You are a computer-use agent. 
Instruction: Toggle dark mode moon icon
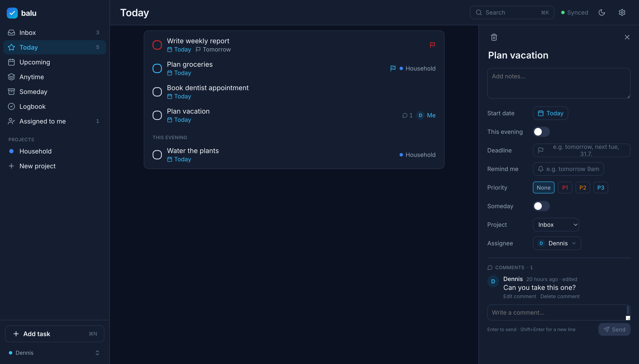click(x=602, y=12)
